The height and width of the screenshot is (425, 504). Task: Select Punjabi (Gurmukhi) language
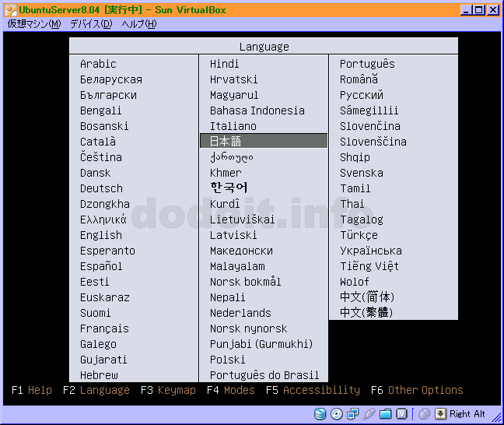point(261,344)
